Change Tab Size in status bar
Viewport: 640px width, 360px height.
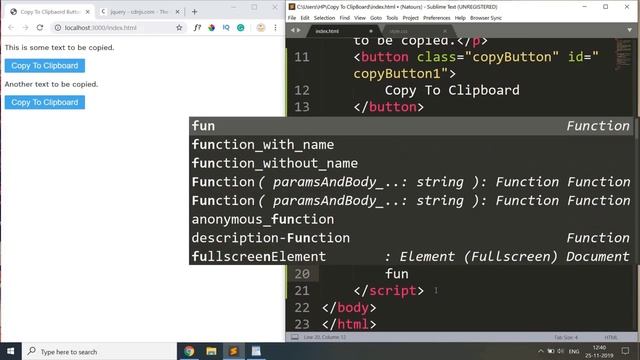566,338
